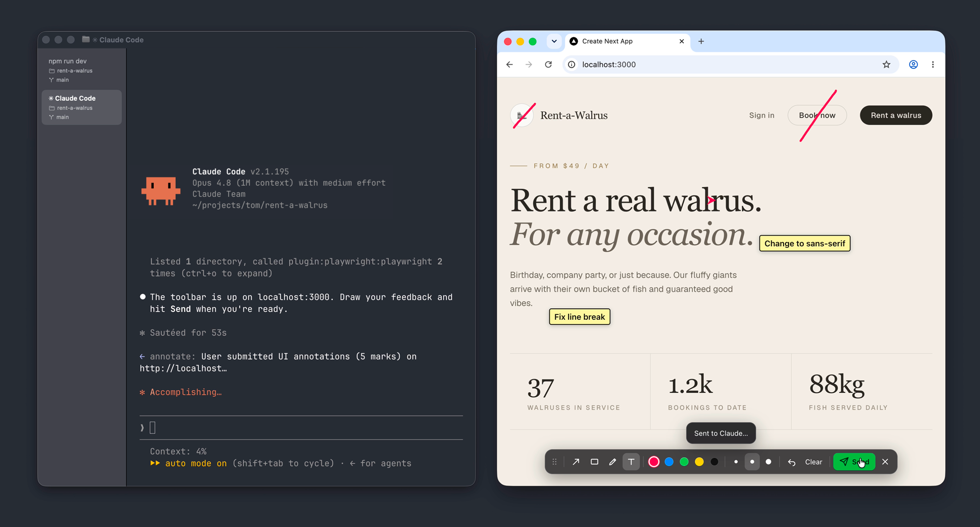Switch to the Create Next App tab
Screen dimensions: 980x527
point(627,41)
